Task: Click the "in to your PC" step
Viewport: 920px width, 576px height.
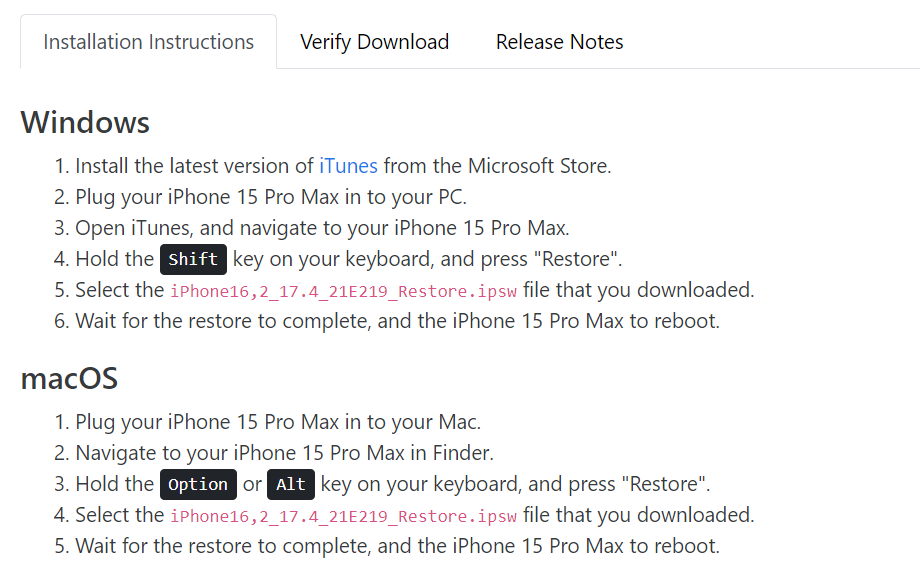Action: click(270, 197)
